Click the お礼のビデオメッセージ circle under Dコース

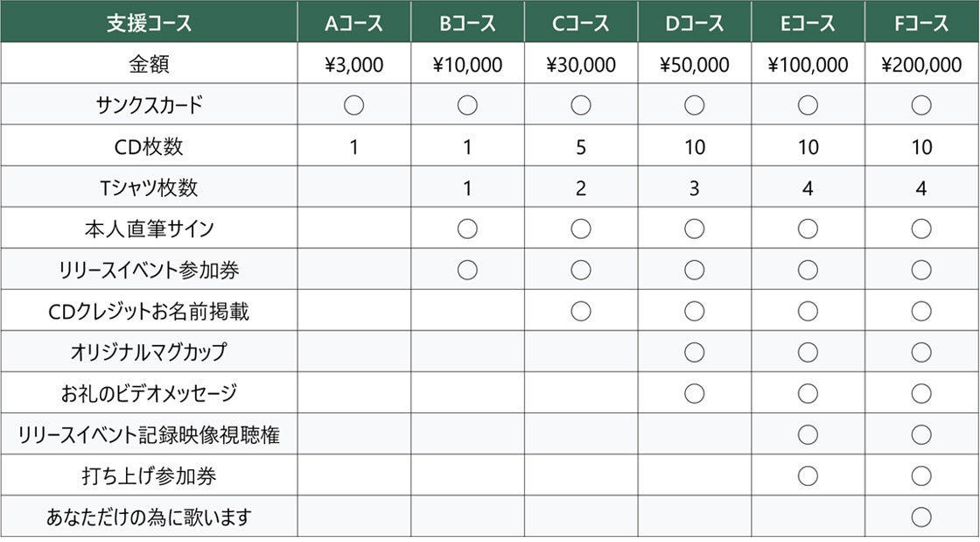(x=695, y=393)
